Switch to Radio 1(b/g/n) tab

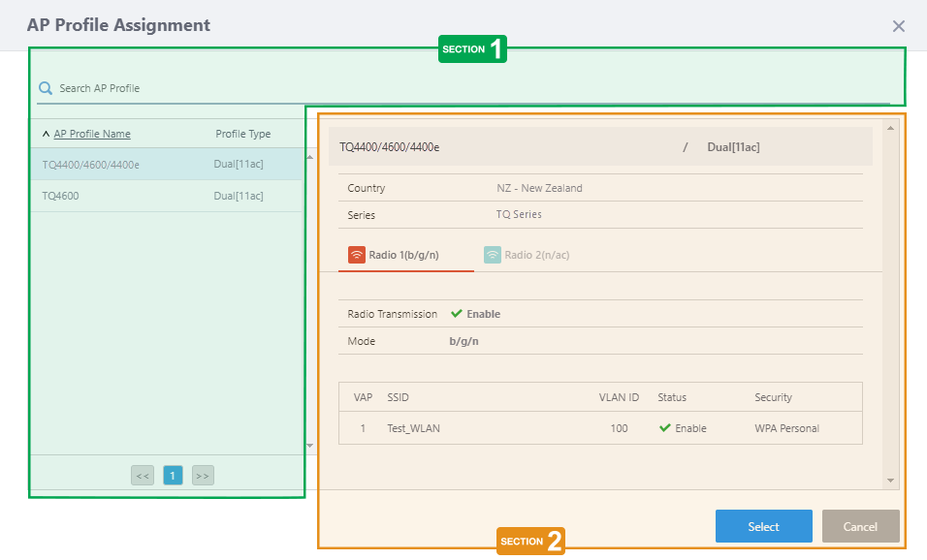click(403, 256)
